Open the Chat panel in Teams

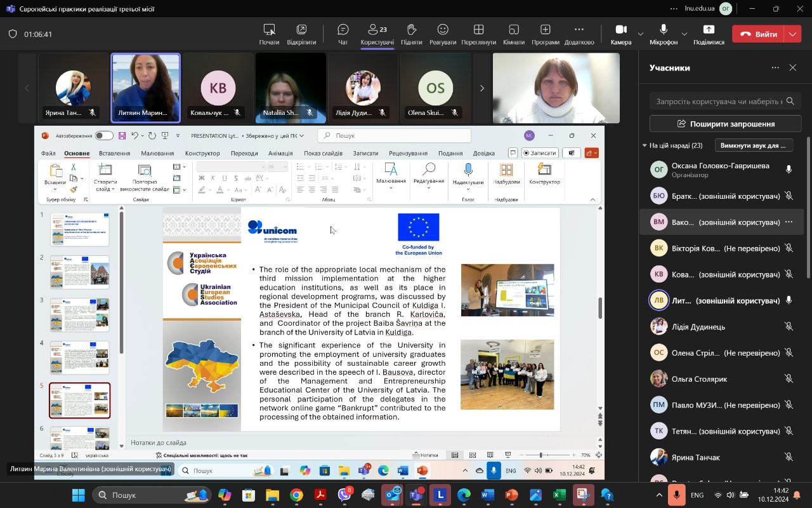[343, 34]
